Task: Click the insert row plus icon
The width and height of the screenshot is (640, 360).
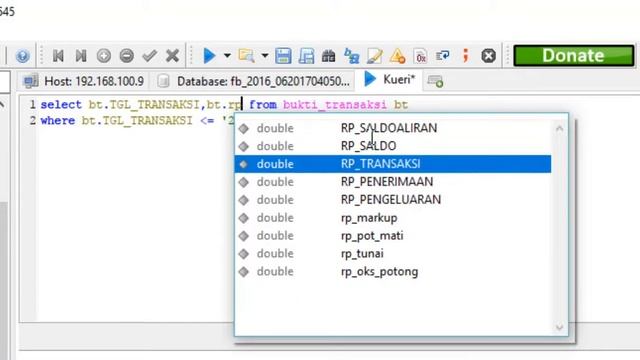Action: (x=104, y=56)
